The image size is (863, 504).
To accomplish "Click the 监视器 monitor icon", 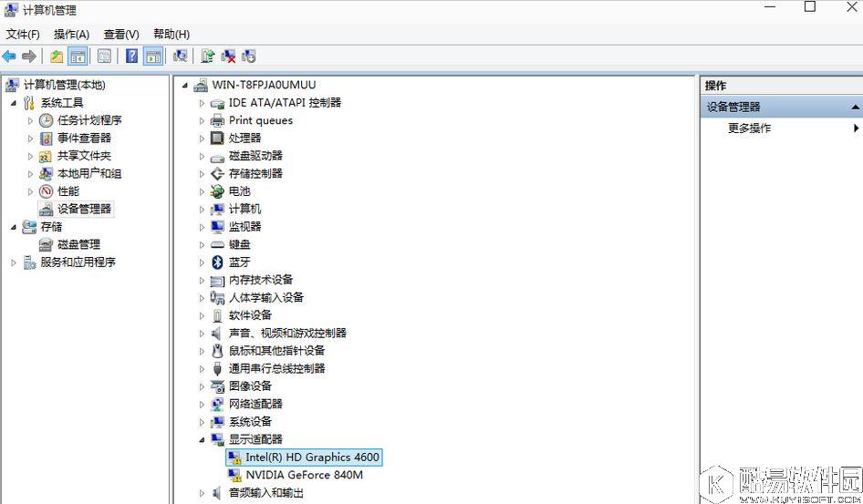I will click(x=217, y=226).
